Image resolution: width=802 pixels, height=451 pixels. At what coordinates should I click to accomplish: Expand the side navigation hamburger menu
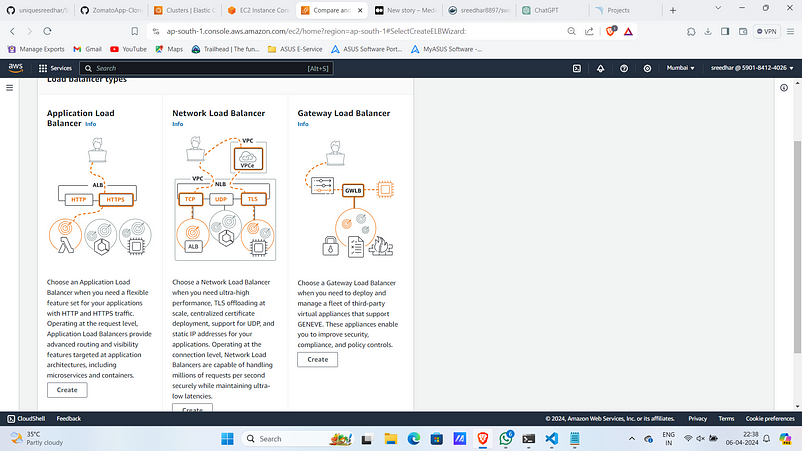[9, 87]
